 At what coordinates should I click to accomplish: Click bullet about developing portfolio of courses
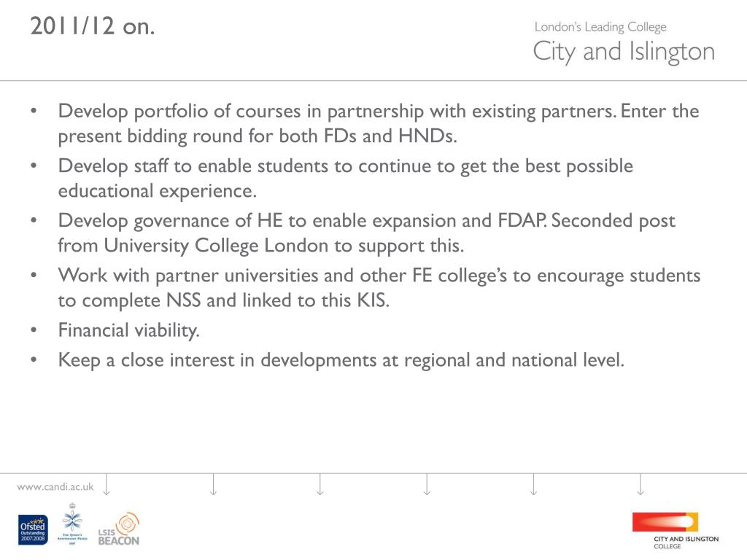pos(379,123)
